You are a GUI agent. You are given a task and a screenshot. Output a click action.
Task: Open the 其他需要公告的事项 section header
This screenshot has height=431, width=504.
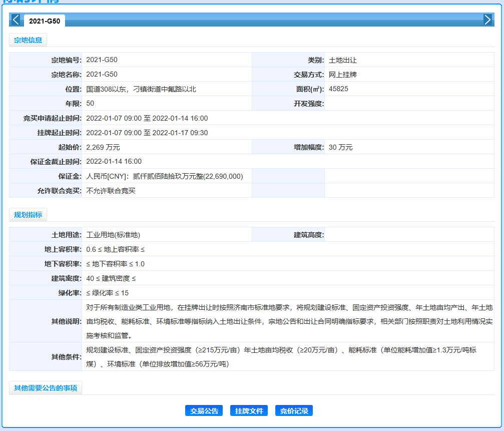point(46,388)
